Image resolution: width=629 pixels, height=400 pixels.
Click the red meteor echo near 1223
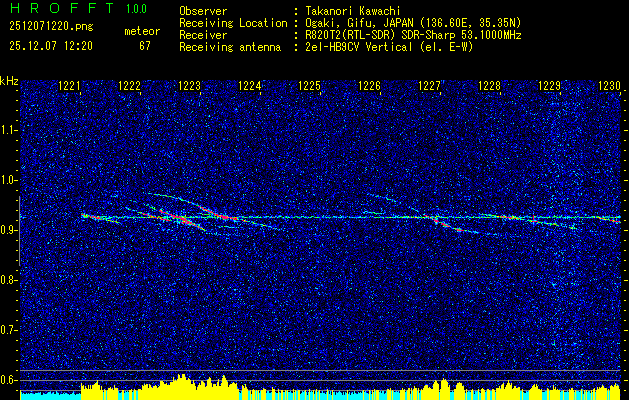click(x=177, y=218)
